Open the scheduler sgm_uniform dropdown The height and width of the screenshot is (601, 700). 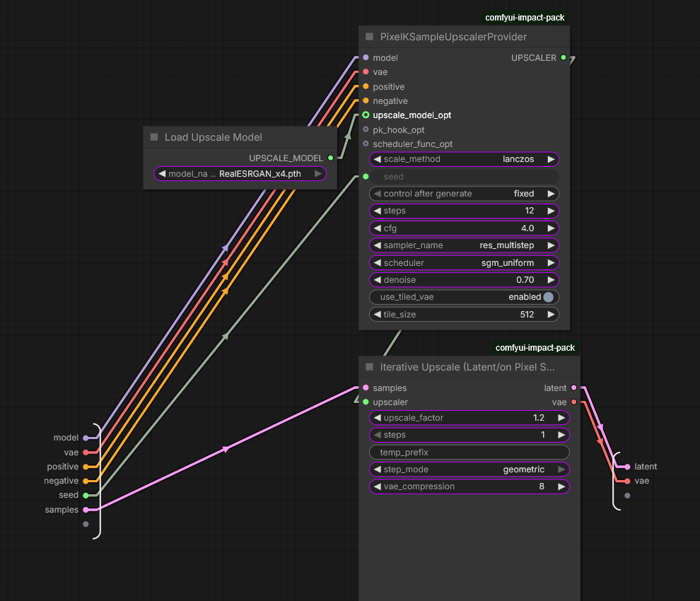464,262
